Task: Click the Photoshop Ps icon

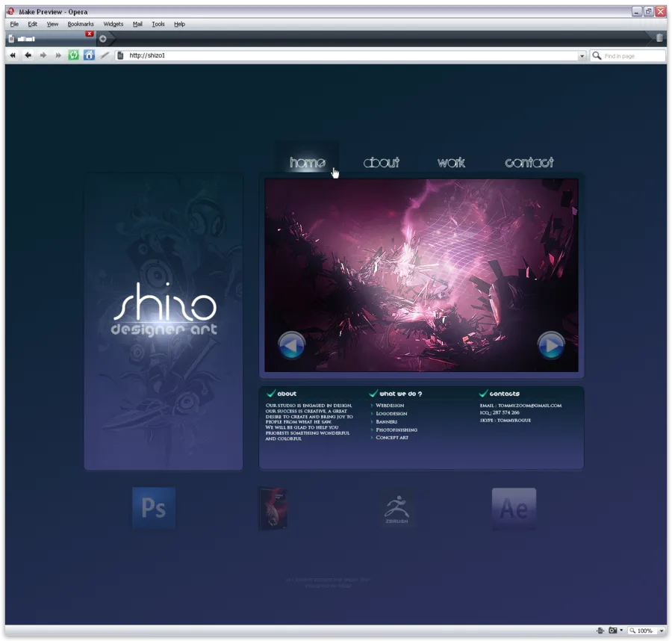Action: (x=154, y=508)
